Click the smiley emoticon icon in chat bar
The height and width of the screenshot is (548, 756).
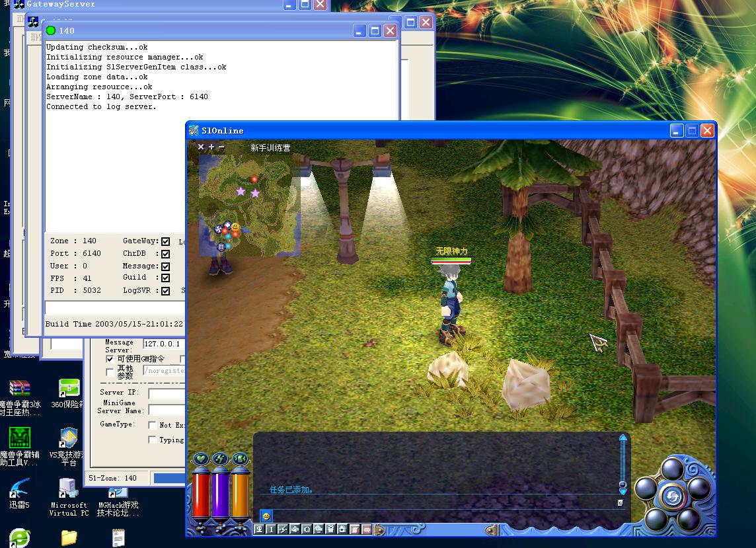[x=266, y=516]
